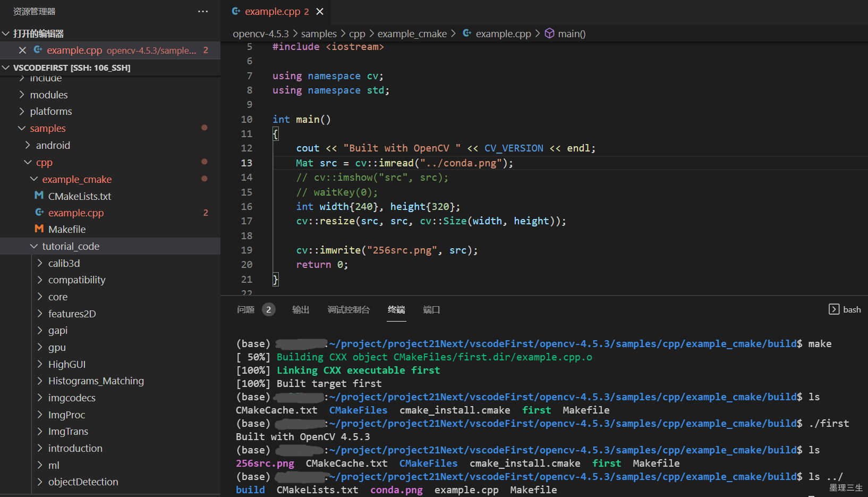Click the 'int main()' code line
868x497 pixels.
click(301, 119)
